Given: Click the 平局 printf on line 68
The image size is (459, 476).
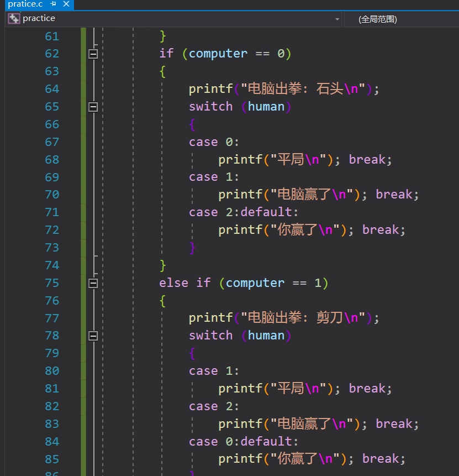Looking at the screenshot, I should [x=279, y=160].
